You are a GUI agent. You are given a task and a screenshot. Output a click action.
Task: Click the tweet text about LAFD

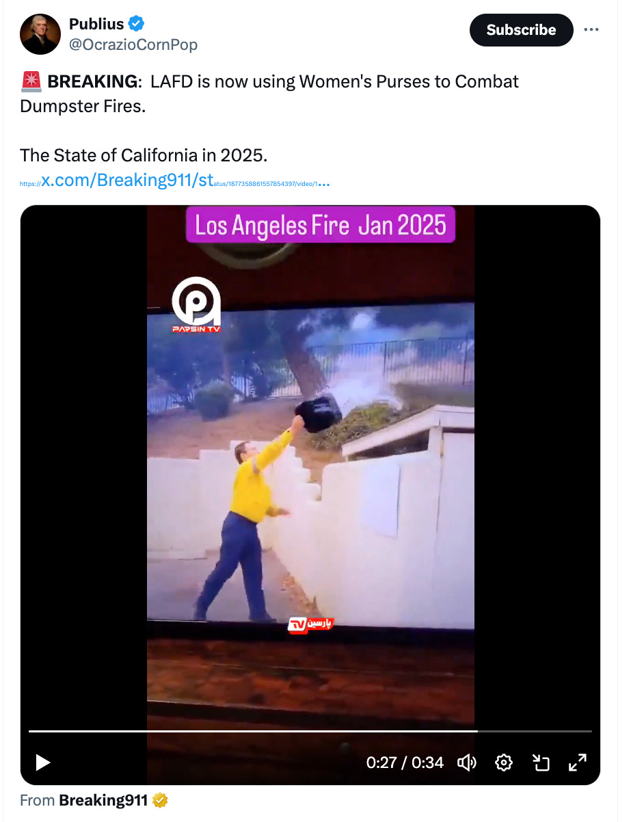(x=269, y=92)
